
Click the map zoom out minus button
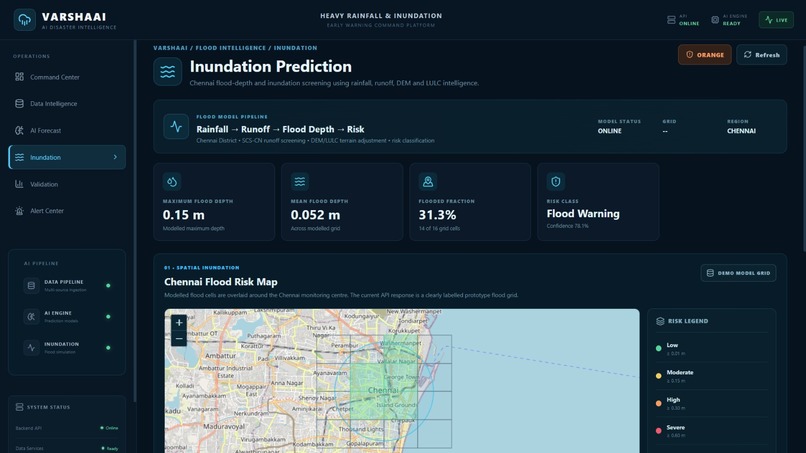click(x=179, y=338)
